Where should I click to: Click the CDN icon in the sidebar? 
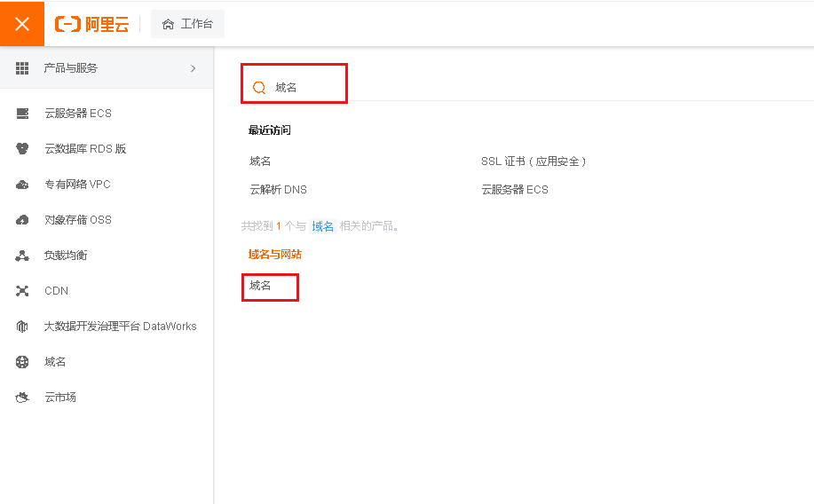point(22,291)
